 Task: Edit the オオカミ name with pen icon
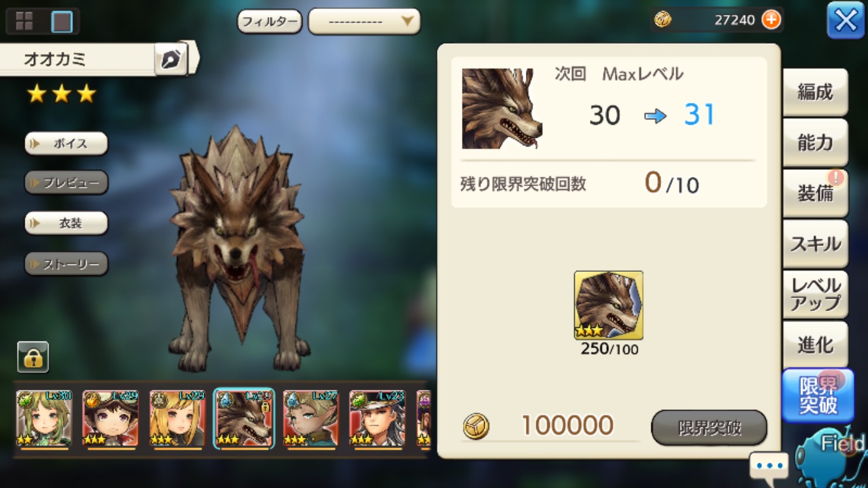click(x=171, y=60)
